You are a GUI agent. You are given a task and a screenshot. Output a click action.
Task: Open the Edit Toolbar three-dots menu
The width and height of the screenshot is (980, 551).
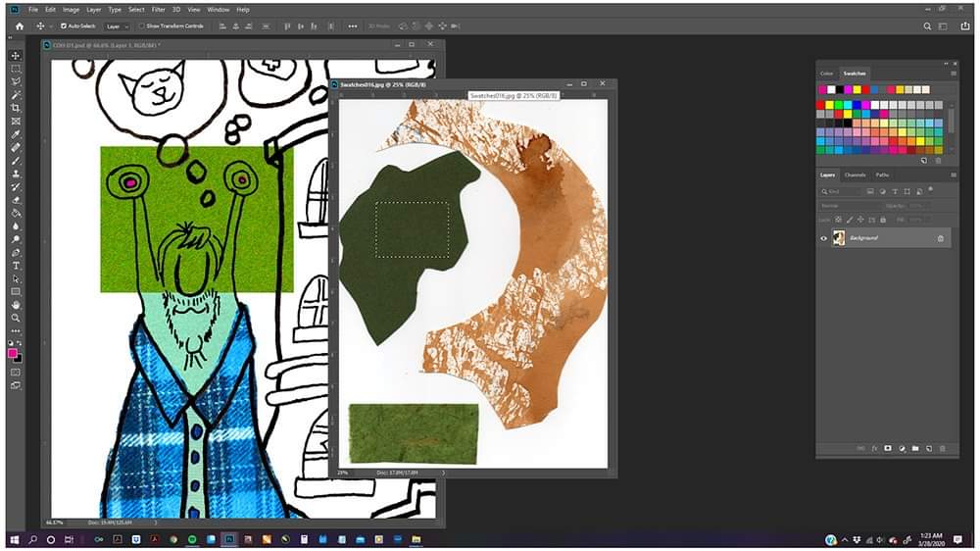(16, 330)
